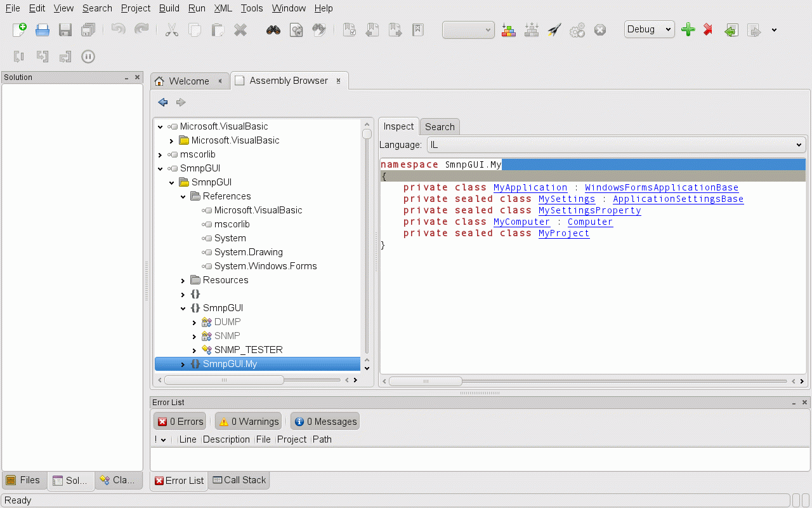The image size is (812, 508).
Task: Select System.Drawing in the References list
Action: tap(249, 252)
